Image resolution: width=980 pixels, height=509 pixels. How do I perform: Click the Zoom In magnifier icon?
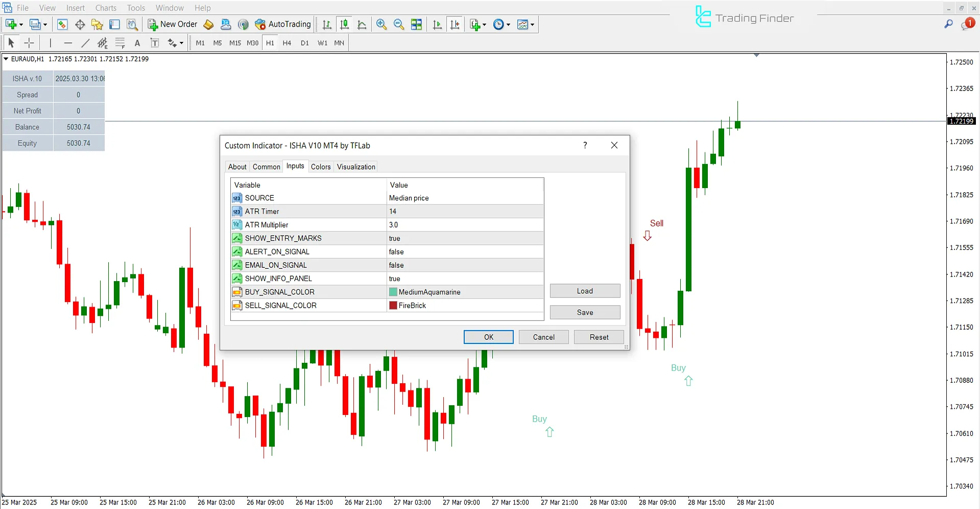pyautogui.click(x=381, y=24)
